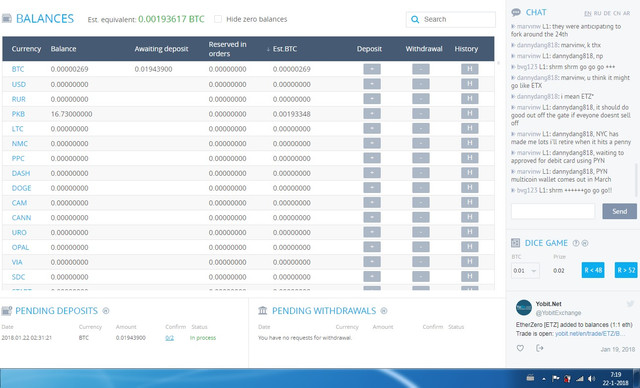
Task: Open history H icon for NMC
Action: pyautogui.click(x=469, y=143)
